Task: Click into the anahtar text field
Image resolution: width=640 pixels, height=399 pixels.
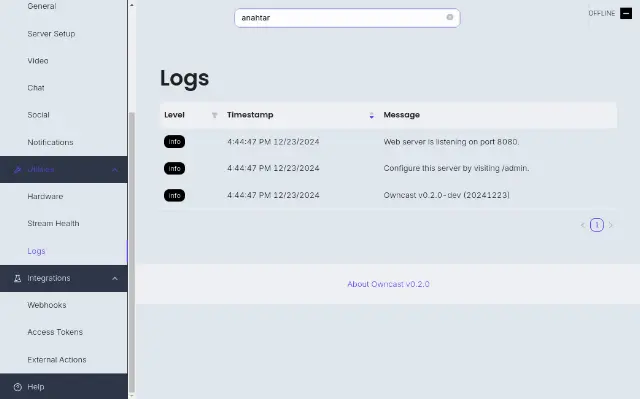Action: 347,18
